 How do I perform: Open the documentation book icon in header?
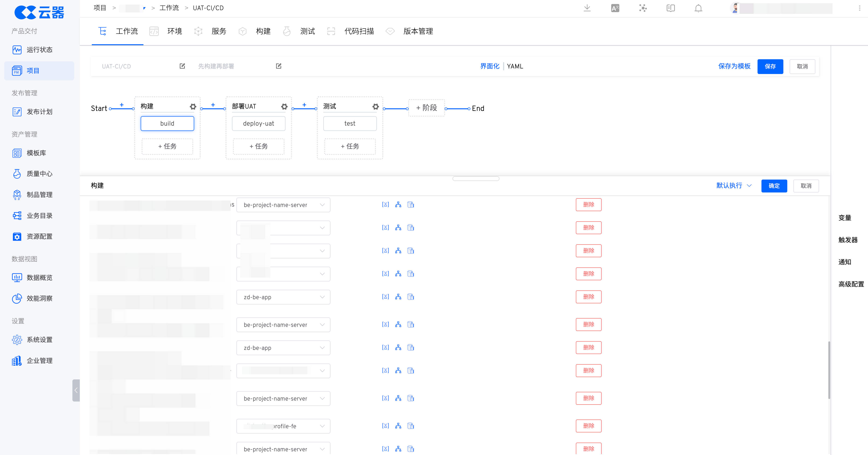(671, 8)
